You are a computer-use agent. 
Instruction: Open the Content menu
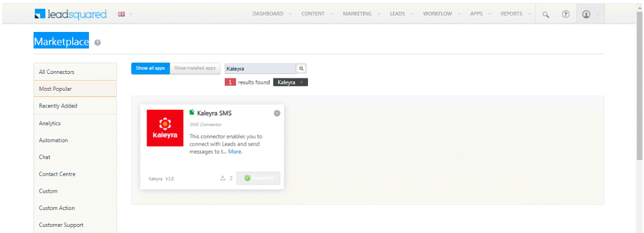(313, 13)
